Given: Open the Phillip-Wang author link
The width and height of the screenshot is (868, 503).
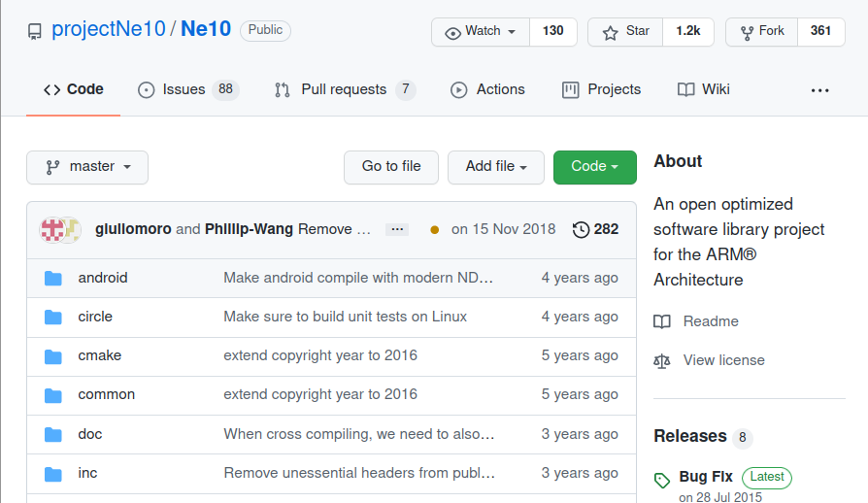Looking at the screenshot, I should [249, 229].
